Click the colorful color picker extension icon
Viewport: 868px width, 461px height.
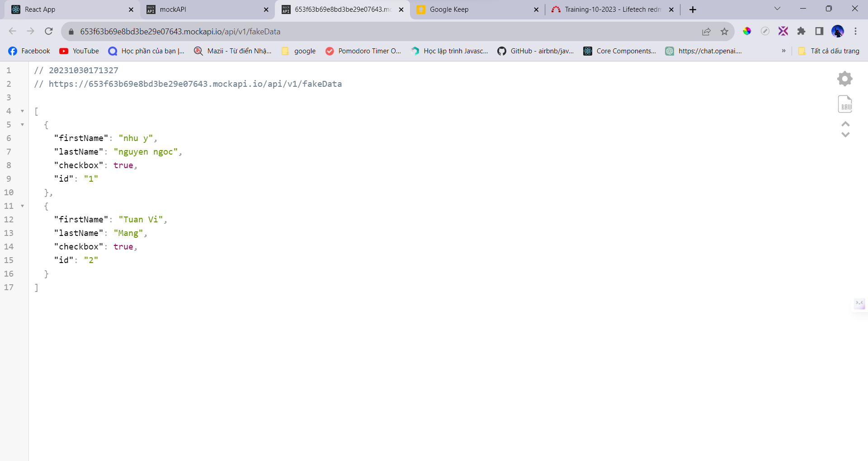tap(747, 31)
